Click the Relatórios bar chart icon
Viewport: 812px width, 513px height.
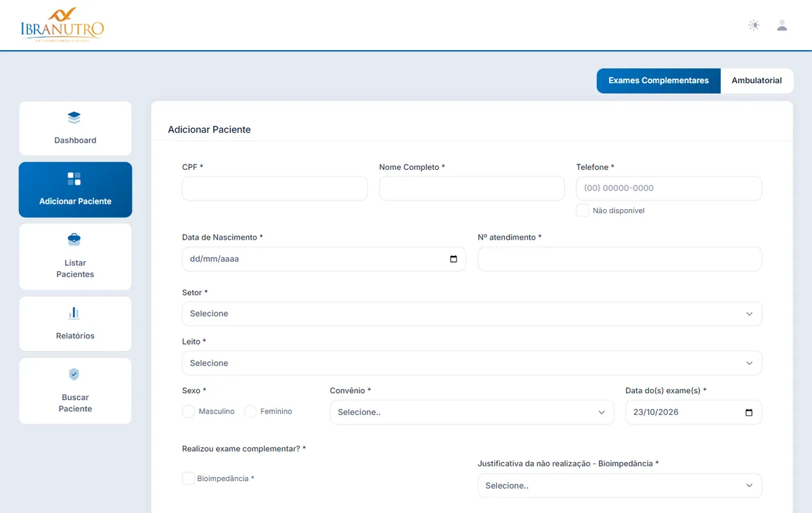coord(74,313)
